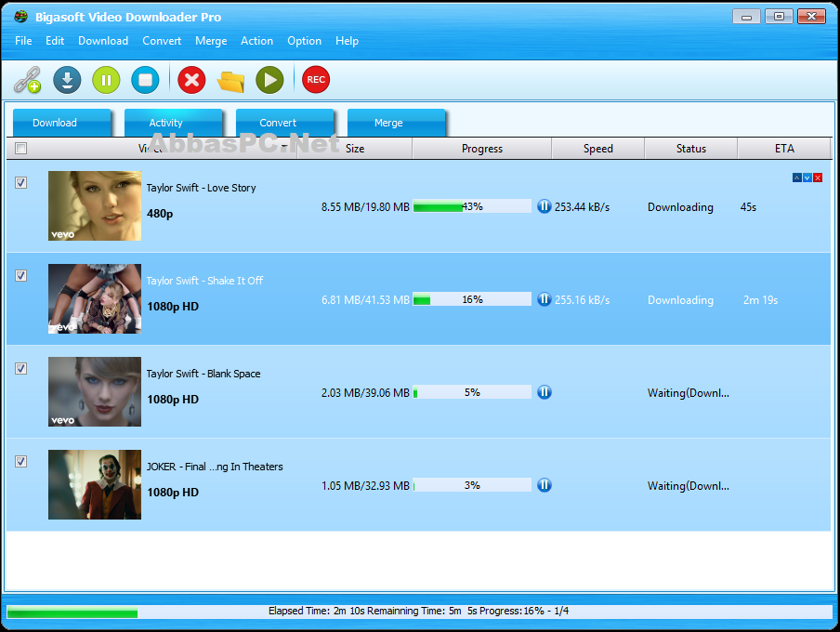
Task: Uncheck the Shake It Off checkbox
Action: [x=20, y=275]
